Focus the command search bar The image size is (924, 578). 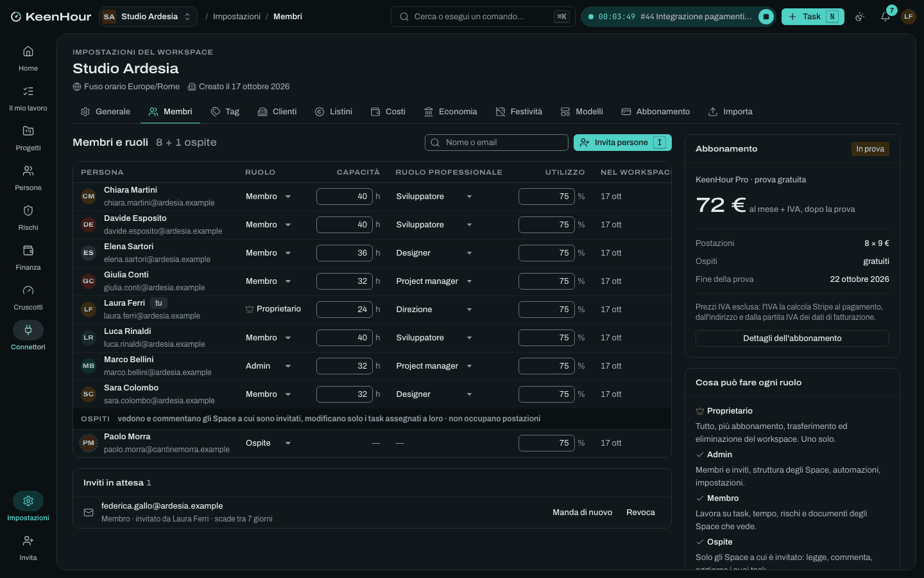coord(483,17)
